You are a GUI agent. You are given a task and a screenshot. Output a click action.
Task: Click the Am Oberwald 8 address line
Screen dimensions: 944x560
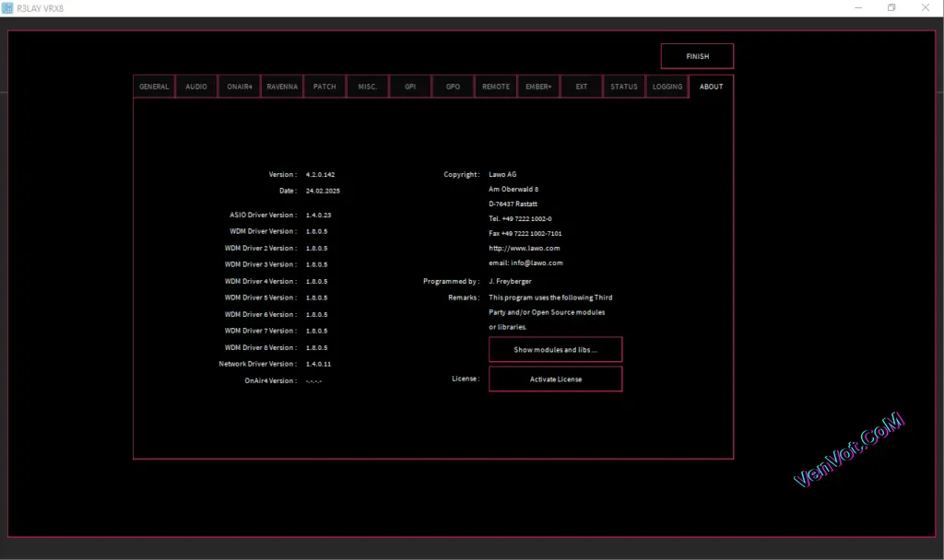click(513, 189)
